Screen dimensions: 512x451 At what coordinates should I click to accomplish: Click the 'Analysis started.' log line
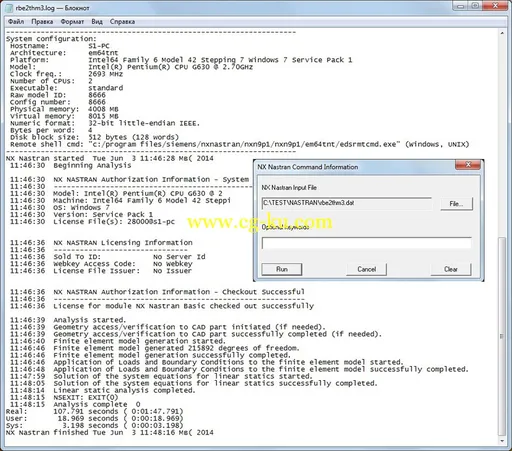point(68,320)
